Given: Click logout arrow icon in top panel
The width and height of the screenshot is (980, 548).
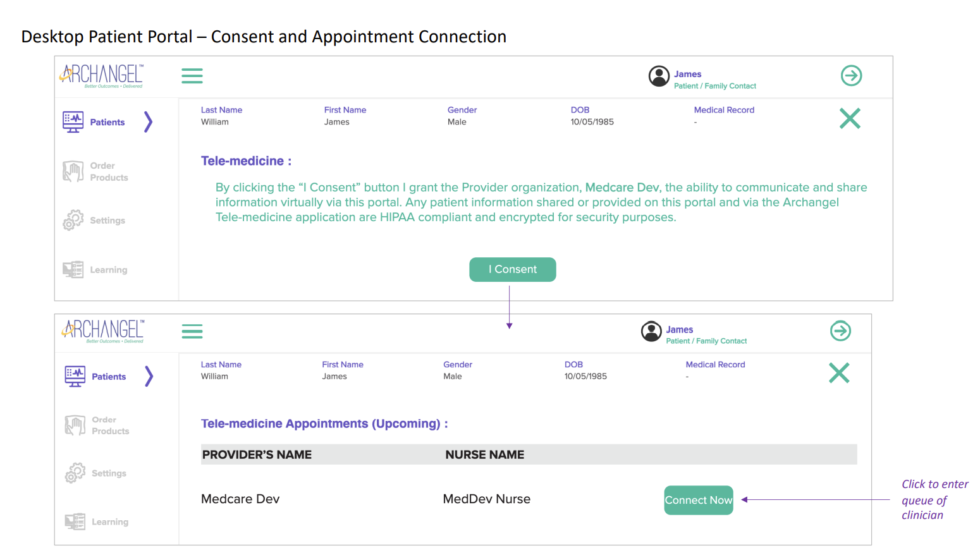Looking at the screenshot, I should coord(851,76).
